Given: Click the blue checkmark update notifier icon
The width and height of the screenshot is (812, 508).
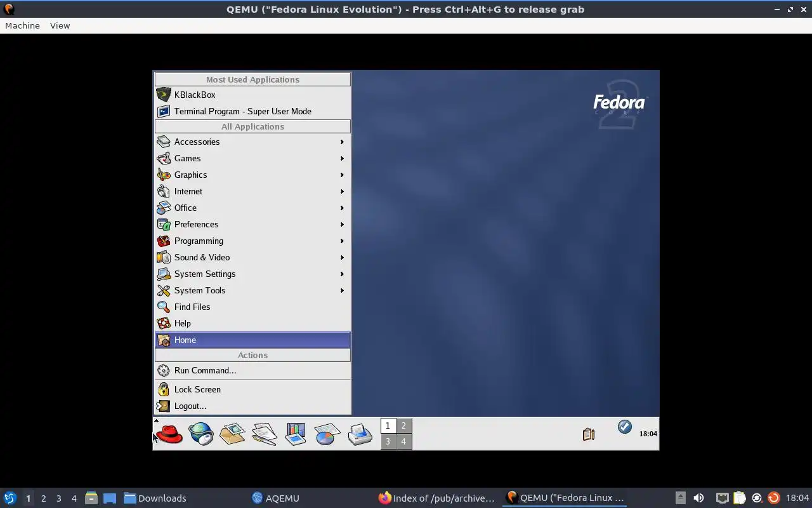Looking at the screenshot, I should click(625, 427).
